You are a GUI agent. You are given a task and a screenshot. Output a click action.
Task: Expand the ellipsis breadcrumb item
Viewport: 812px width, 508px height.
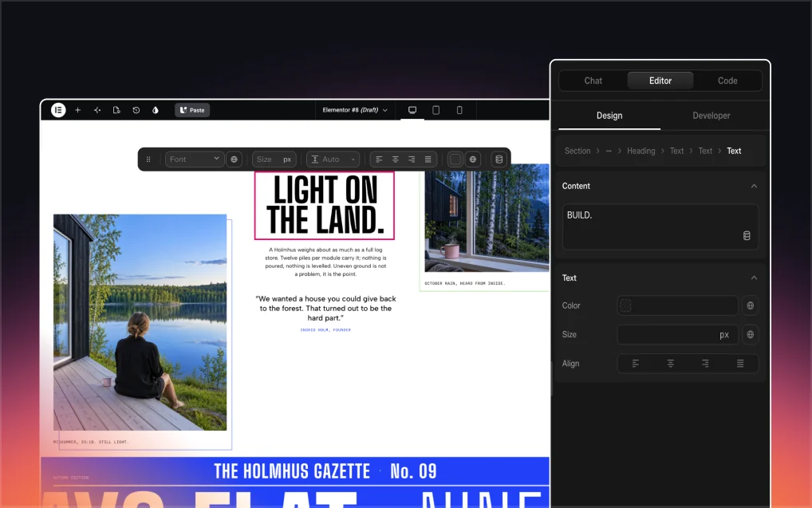[609, 151]
